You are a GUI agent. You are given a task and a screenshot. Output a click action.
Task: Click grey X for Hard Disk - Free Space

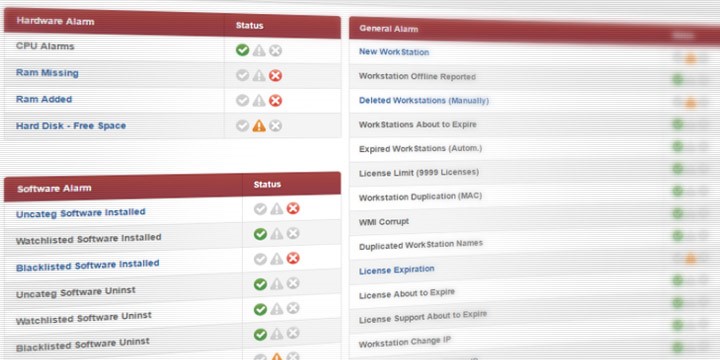click(276, 125)
